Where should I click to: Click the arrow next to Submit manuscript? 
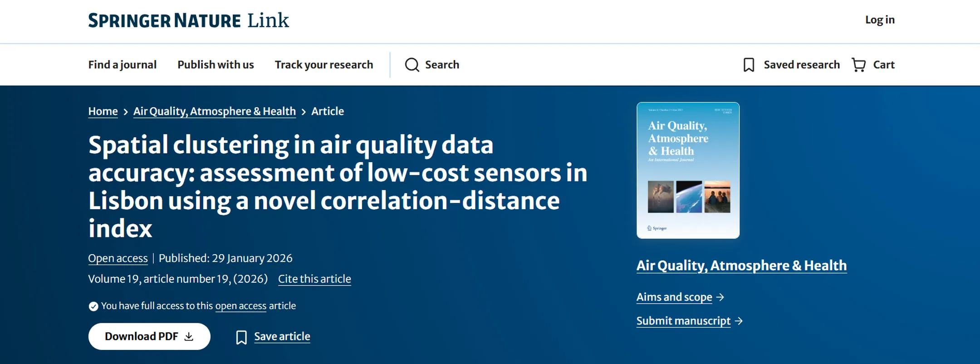[739, 321]
